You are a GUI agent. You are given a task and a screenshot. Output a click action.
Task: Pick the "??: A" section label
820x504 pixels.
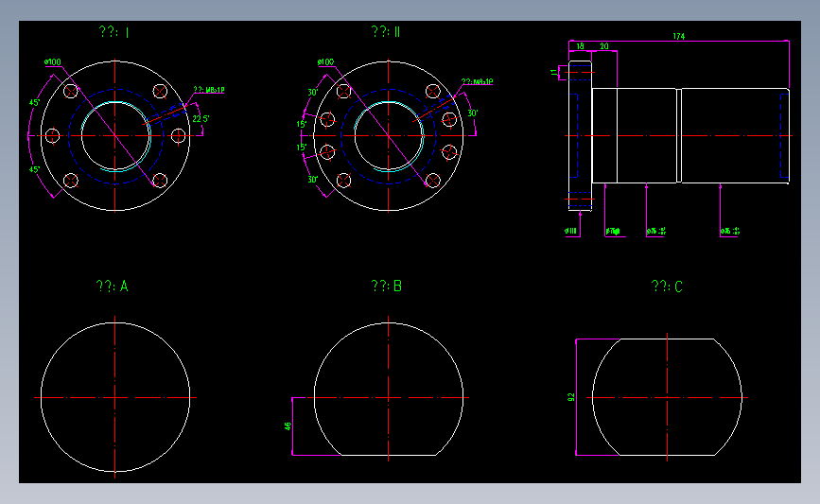pos(112,286)
